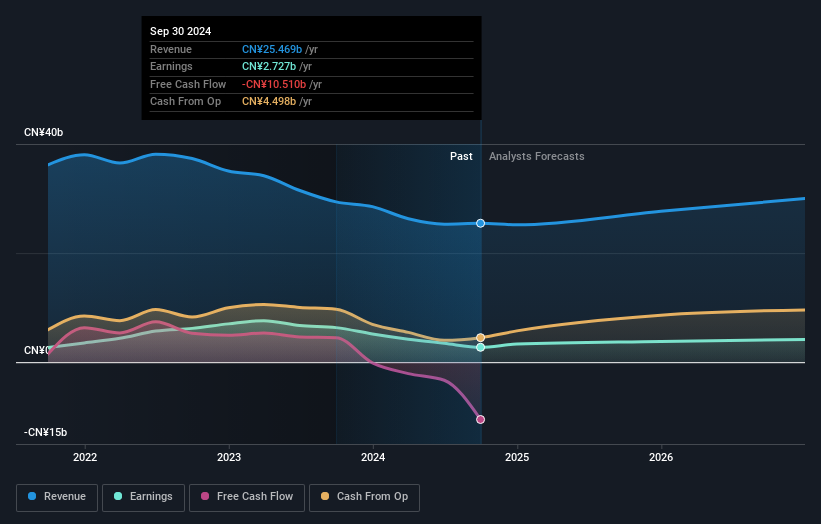The width and height of the screenshot is (821, 524).
Task: Toggle the Cash From Op legend button
Action: click(x=364, y=497)
